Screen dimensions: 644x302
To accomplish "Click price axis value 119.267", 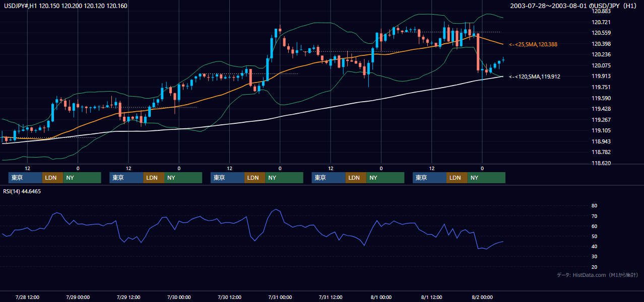I will (x=602, y=120).
